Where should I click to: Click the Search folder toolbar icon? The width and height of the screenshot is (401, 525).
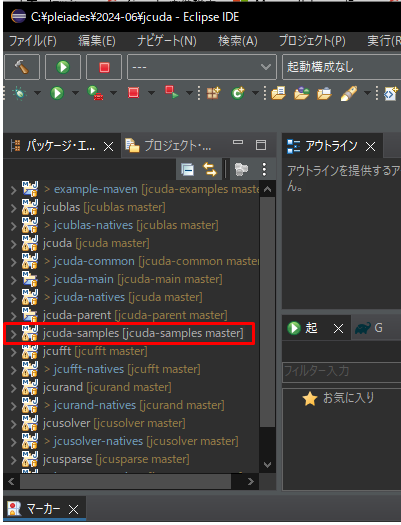click(324, 93)
